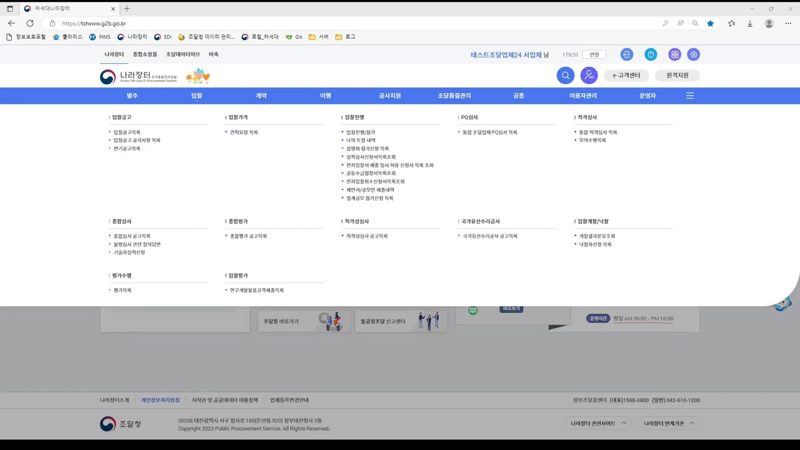Image resolution: width=800 pixels, height=450 pixels.
Task: Open the hamburger all-menu icon
Action: click(690, 95)
